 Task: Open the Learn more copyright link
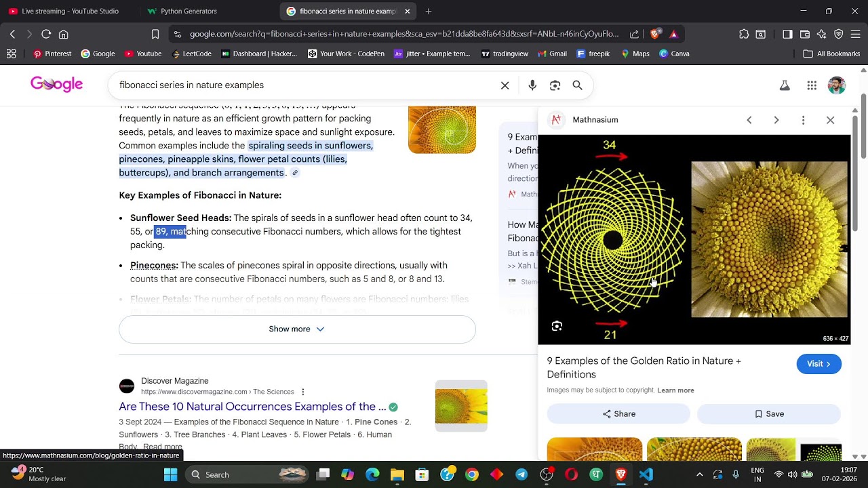(x=675, y=390)
